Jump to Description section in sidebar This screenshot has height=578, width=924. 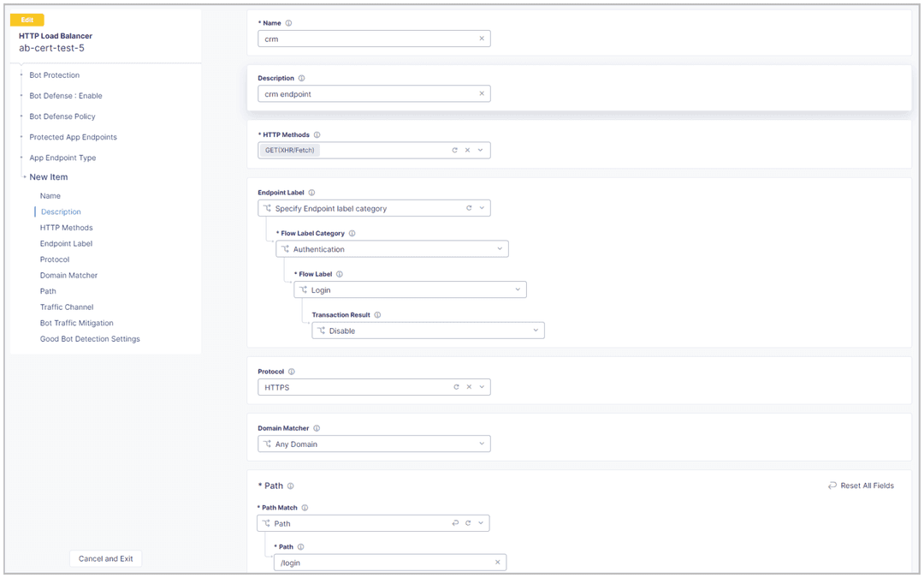click(x=61, y=212)
